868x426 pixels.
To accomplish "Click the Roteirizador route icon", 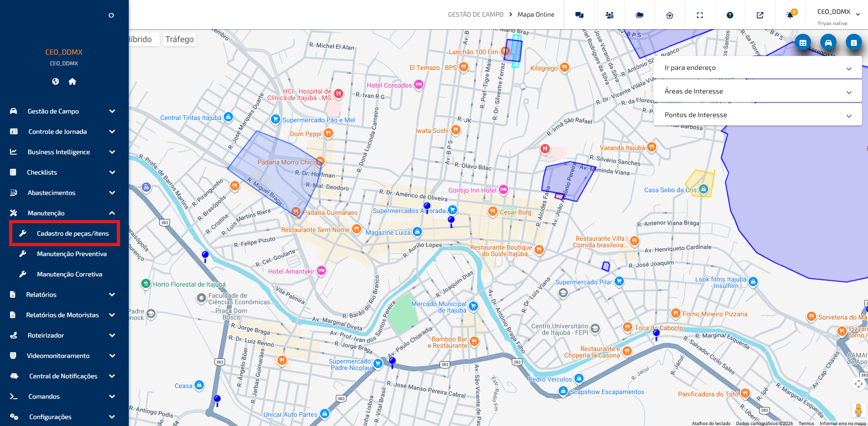I will pos(13,335).
